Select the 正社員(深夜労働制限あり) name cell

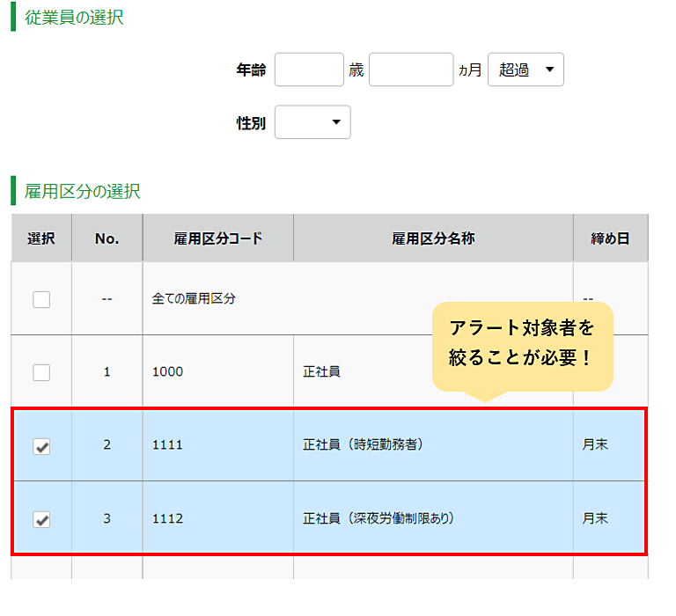(x=433, y=518)
